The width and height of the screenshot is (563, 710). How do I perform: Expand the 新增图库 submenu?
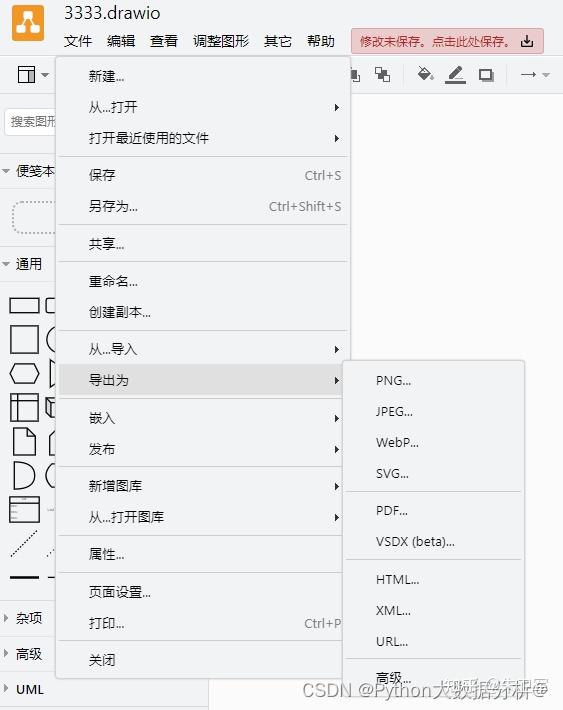(x=203, y=486)
